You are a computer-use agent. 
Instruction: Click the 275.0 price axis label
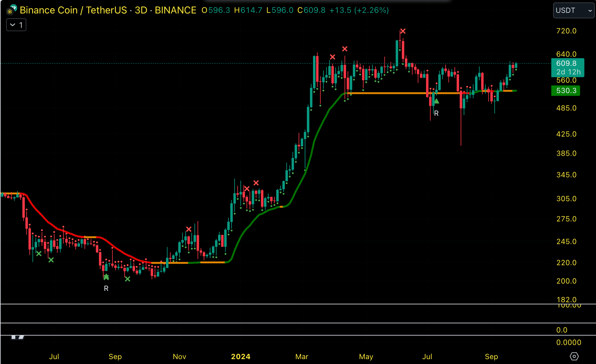566,219
